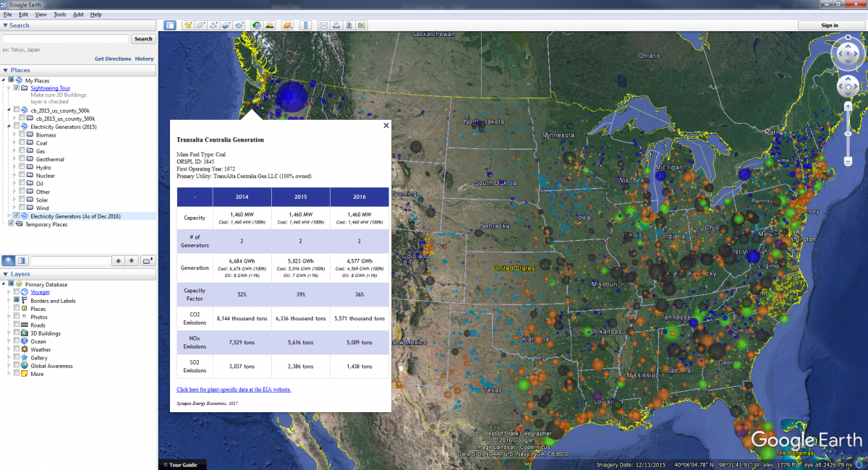Uncheck the Sightseeing Tour checkbox
The image size is (868, 470).
click(x=16, y=88)
